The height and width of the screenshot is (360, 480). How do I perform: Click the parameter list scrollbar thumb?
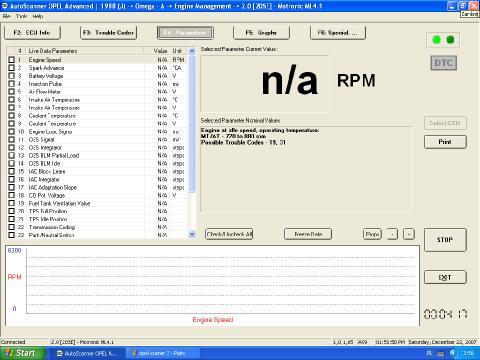(x=192, y=124)
